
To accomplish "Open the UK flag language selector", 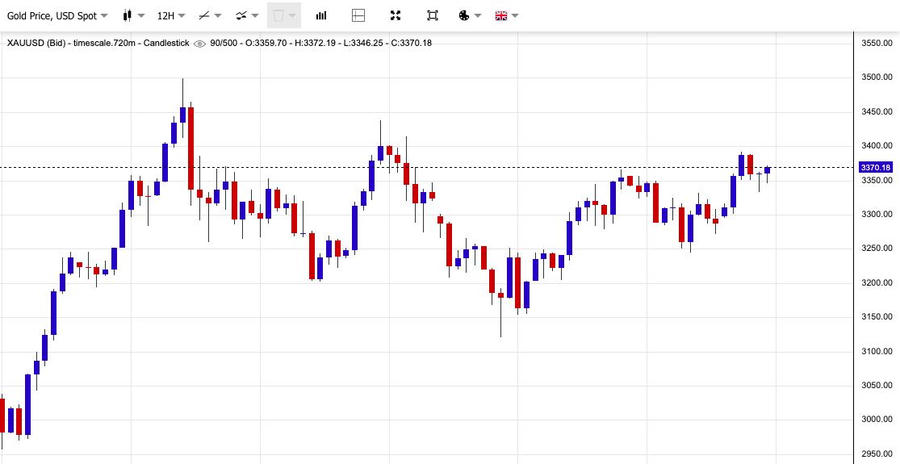I will pos(501,16).
